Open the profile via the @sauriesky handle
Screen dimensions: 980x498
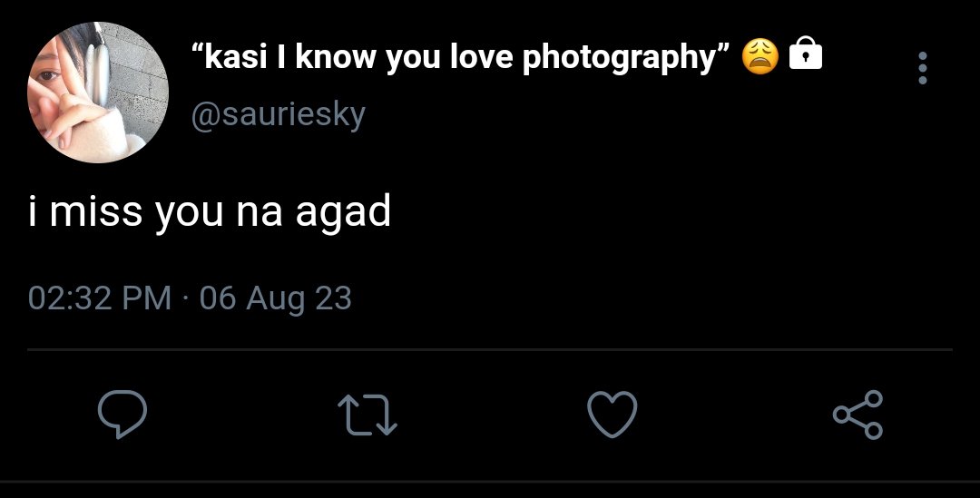pyautogui.click(x=279, y=116)
